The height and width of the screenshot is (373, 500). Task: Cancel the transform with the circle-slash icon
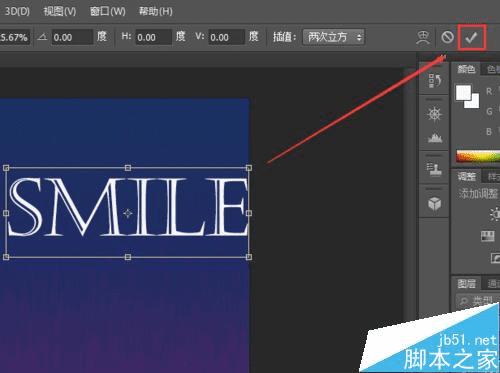[447, 37]
